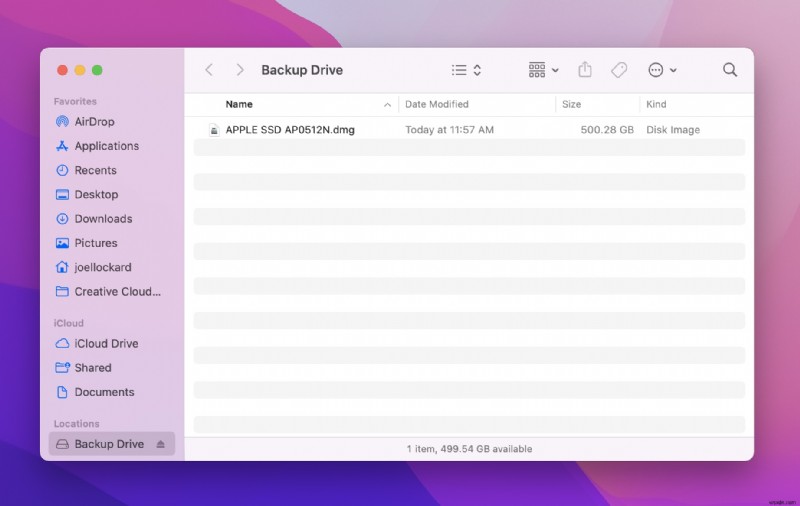
Task: Select Backup Drive under Locations
Action: point(112,444)
